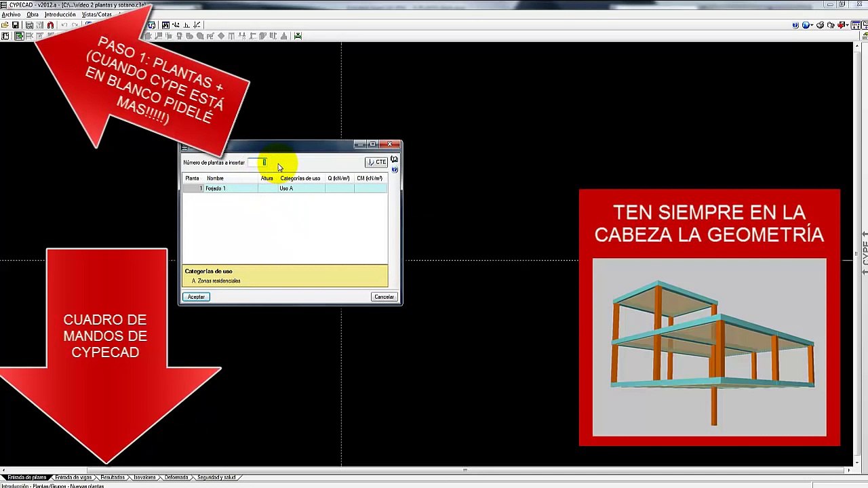Viewport: 868px width, 488px height.
Task: Switch to the Isovalores tab
Action: click(x=144, y=477)
